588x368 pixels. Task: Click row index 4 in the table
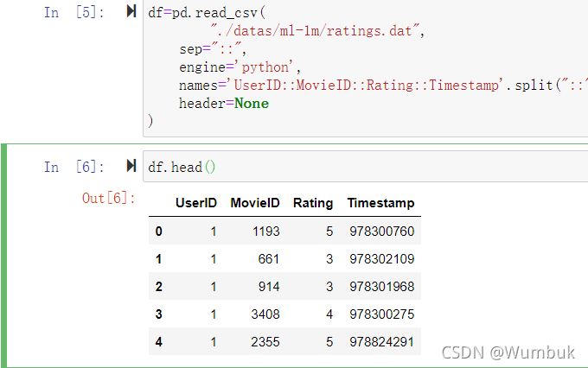[x=158, y=342]
